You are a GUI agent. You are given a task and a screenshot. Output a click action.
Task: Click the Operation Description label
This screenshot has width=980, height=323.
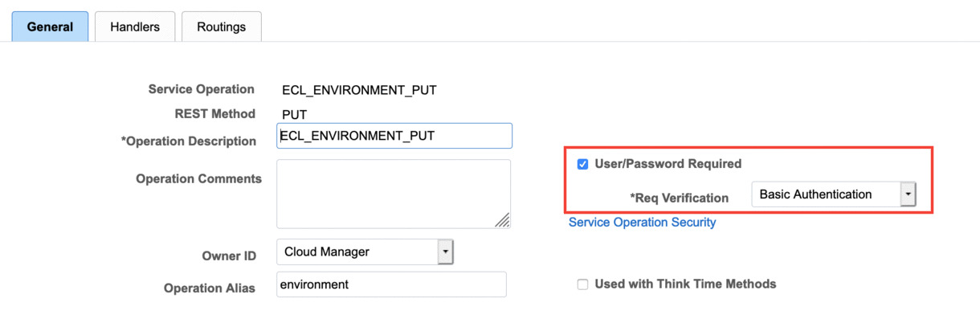click(188, 141)
